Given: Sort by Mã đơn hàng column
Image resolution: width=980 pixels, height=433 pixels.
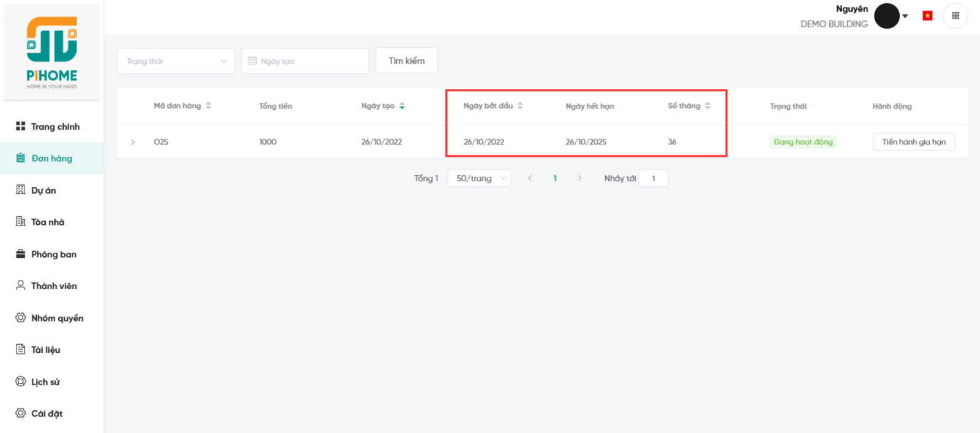Looking at the screenshot, I should [x=208, y=106].
